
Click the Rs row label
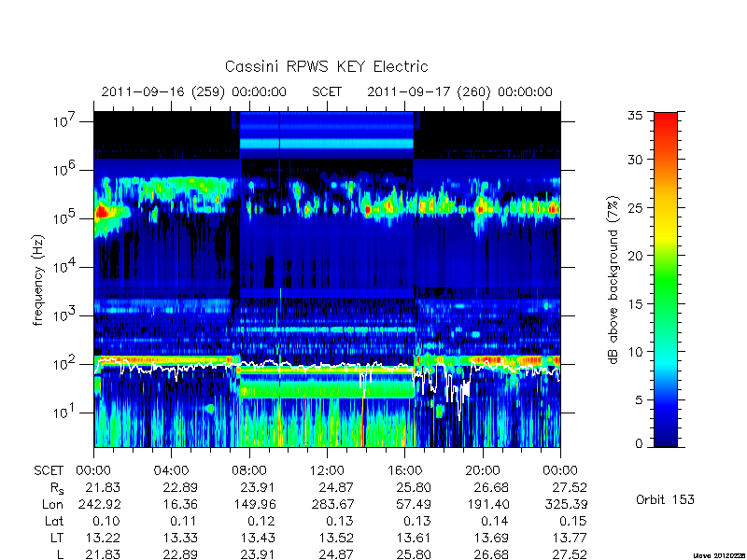tap(57, 488)
